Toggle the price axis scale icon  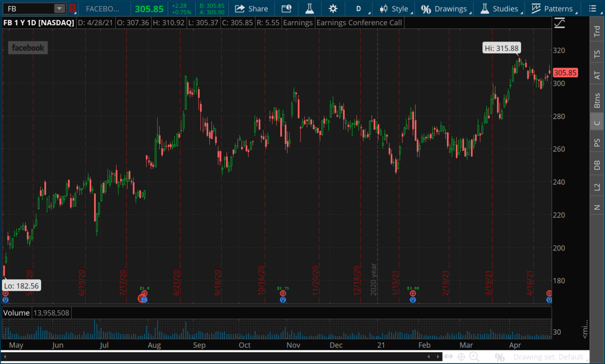pos(559,23)
